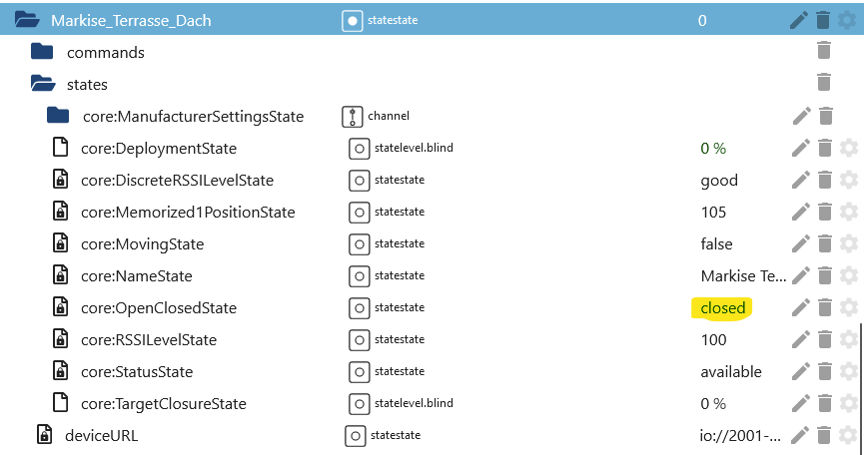Screen dimensions: 868x455
Task: Collapse the Markise_Terrasse_Dach folder
Action: pyautogui.click(x=27, y=20)
